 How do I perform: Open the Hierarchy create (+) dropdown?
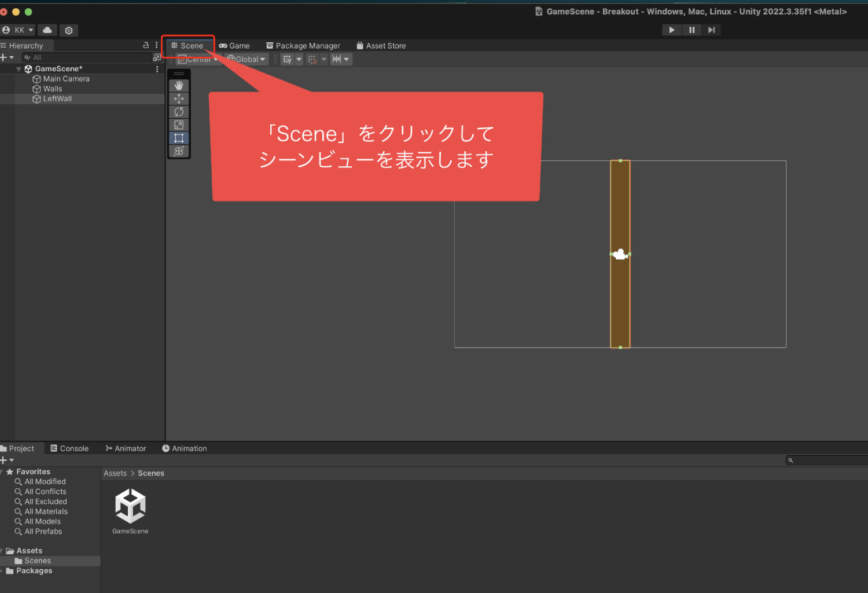pyautogui.click(x=7, y=57)
